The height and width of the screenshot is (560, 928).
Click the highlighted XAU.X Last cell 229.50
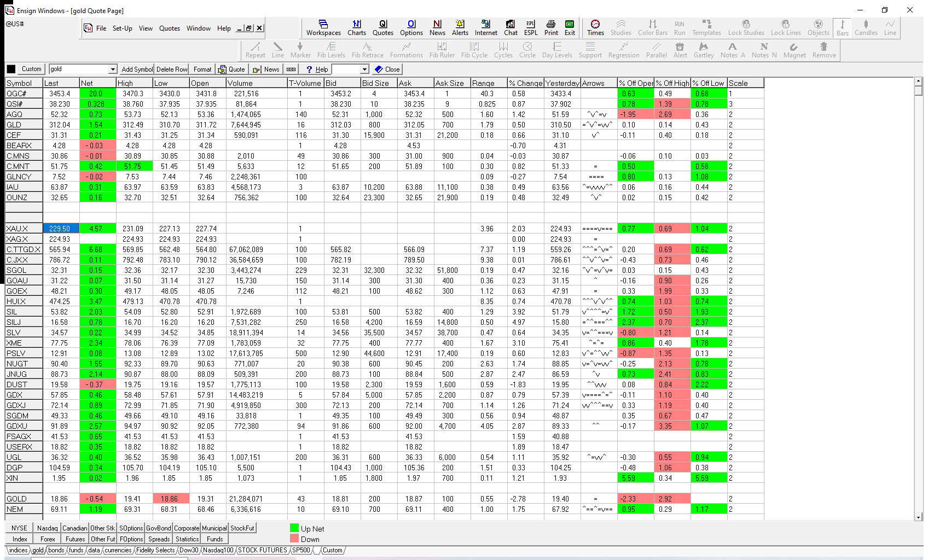(x=61, y=229)
